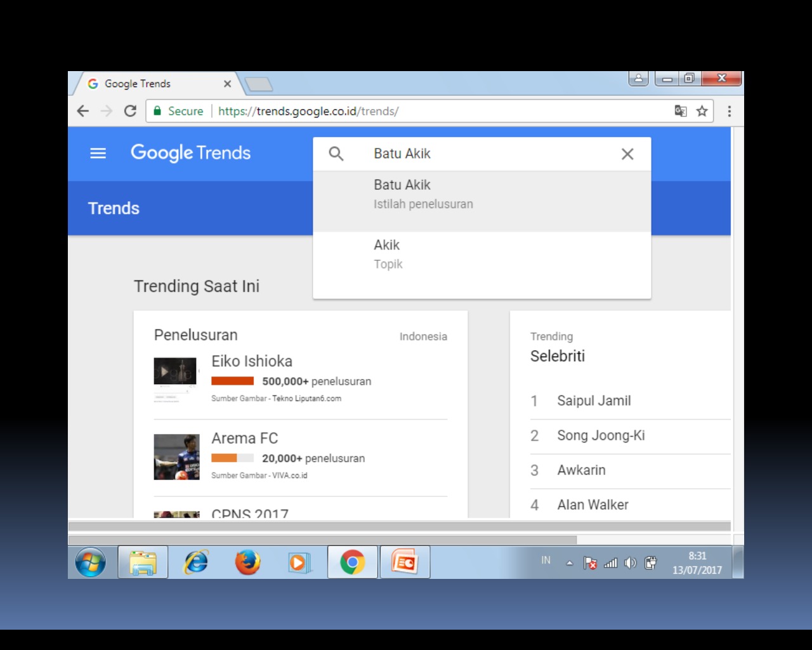Click the Arema FC thumbnail image
The width and height of the screenshot is (812, 650).
tap(176, 457)
